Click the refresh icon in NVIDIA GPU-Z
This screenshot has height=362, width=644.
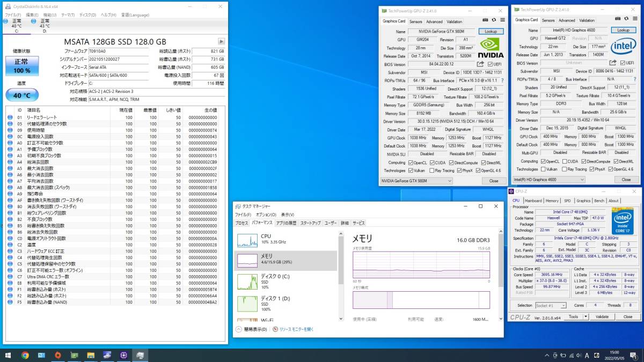pos(494,19)
